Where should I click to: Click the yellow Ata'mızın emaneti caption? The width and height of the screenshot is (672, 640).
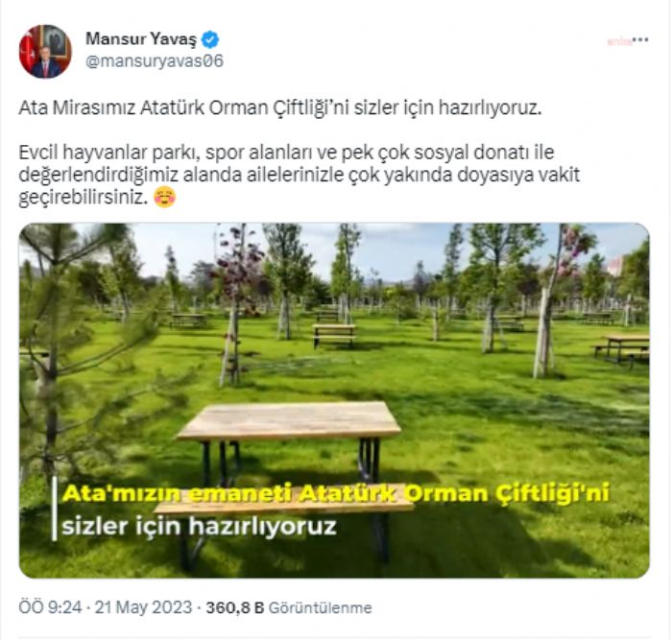click(x=336, y=493)
